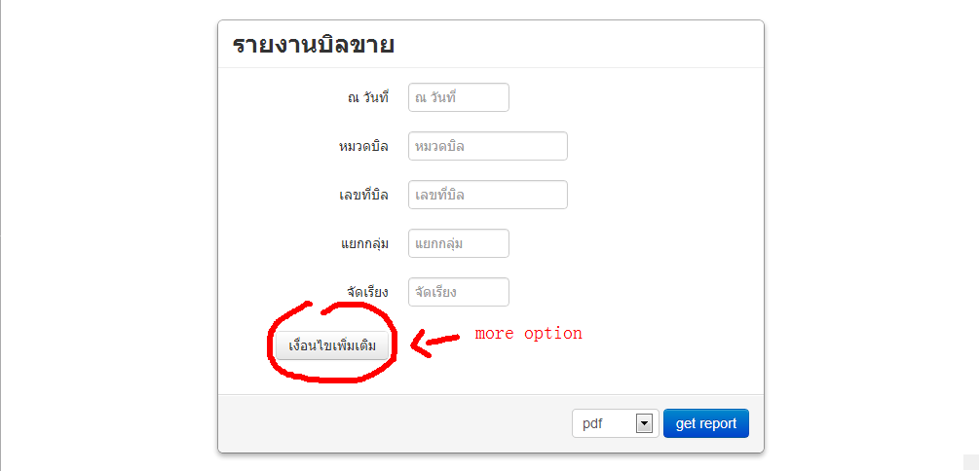This screenshot has height=471, width=980.
Task: Open the เงื่อนไขเพิ่มเติม more options button
Action: point(332,345)
